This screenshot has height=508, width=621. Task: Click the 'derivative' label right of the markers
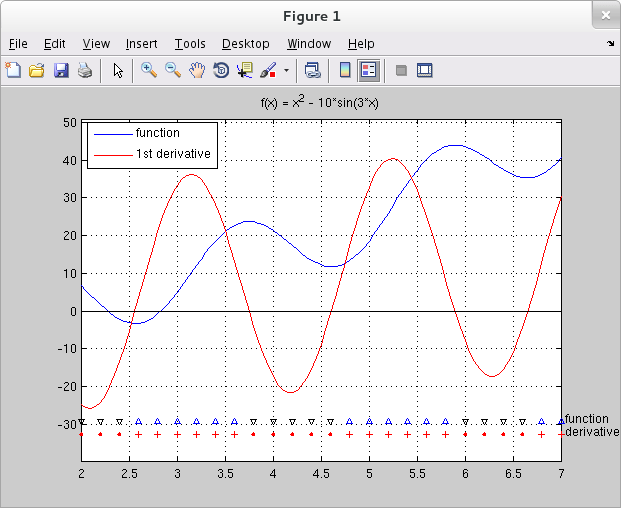(x=592, y=432)
